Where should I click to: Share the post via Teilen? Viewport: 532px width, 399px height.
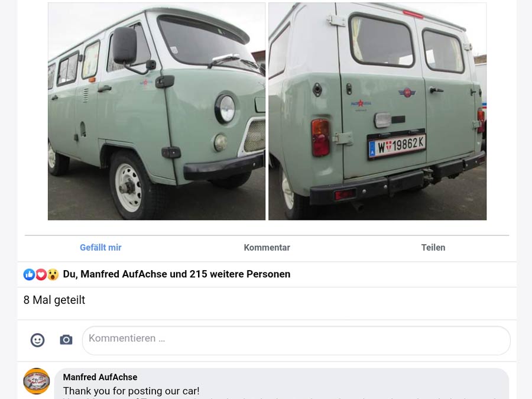[433, 248]
